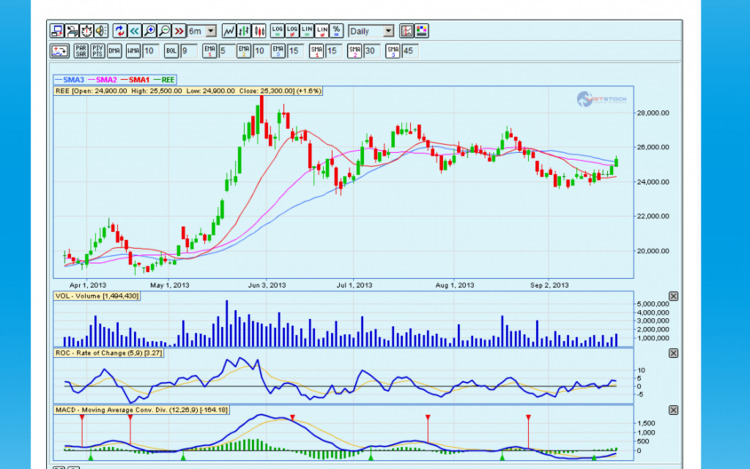Open the 6m time range dropdown
750x469 pixels.
pyautogui.click(x=202, y=31)
